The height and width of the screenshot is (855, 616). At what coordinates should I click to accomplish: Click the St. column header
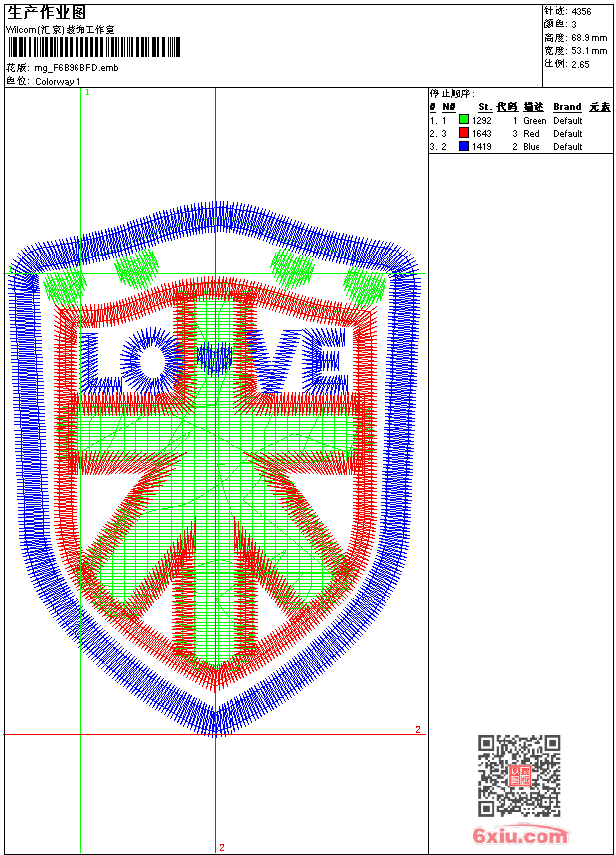(x=484, y=107)
